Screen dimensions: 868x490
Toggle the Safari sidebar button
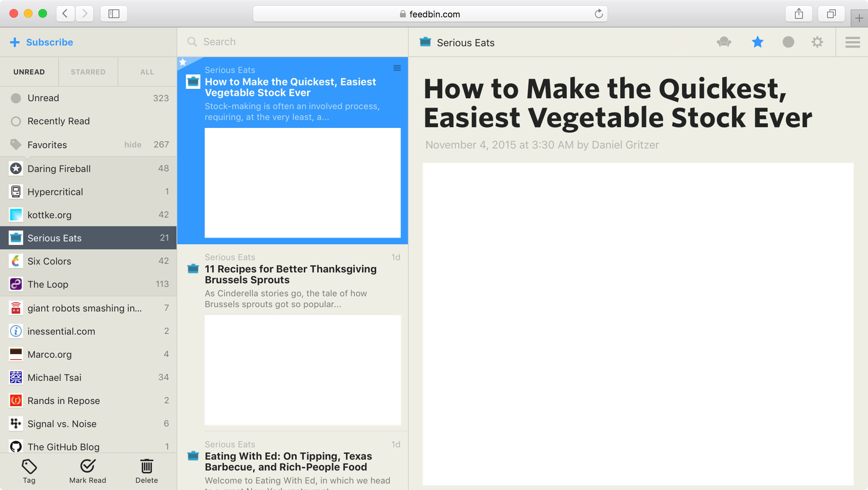pyautogui.click(x=114, y=14)
